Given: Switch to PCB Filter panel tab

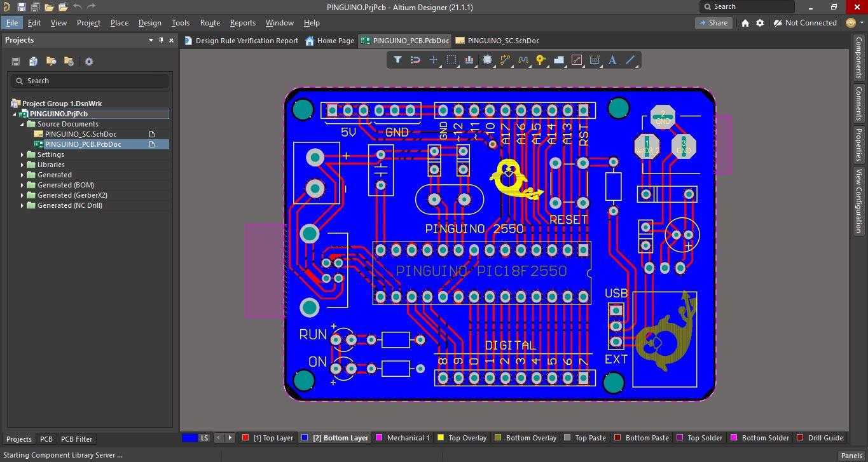Looking at the screenshot, I should (x=76, y=439).
